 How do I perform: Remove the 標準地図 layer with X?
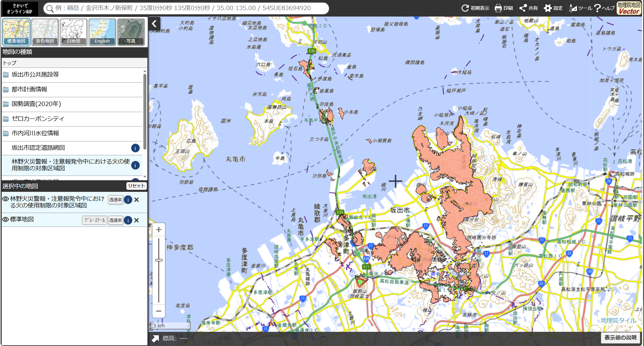[x=137, y=220]
